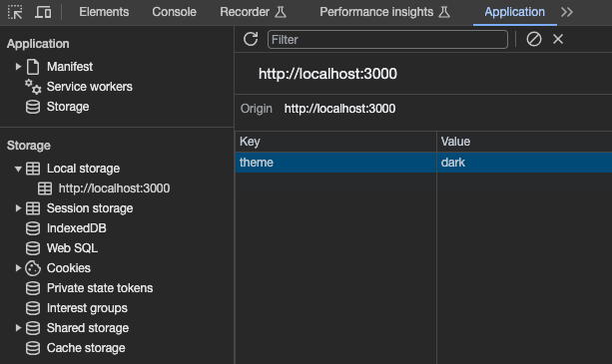The image size is (612, 364).
Task: Select the theme key cell
Action: click(335, 163)
